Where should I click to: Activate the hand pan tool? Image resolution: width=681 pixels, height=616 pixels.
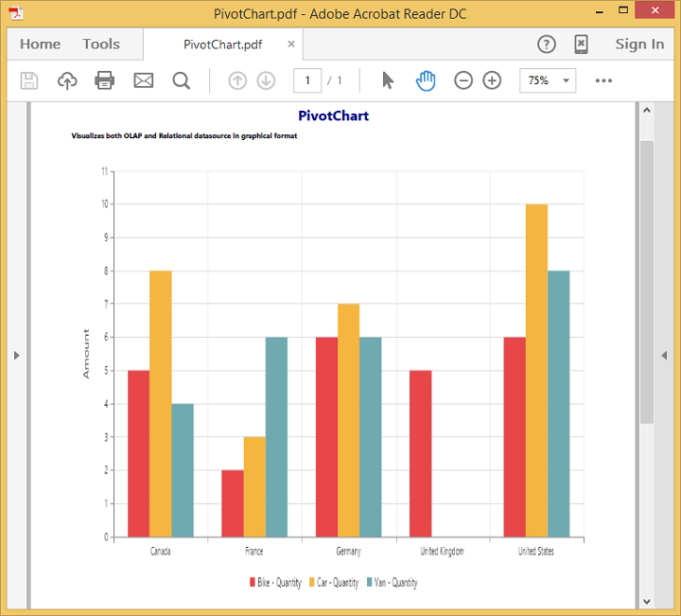(x=426, y=80)
